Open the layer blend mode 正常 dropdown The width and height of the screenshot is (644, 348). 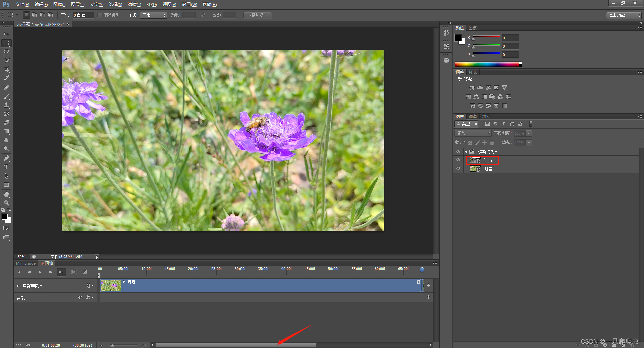click(473, 133)
